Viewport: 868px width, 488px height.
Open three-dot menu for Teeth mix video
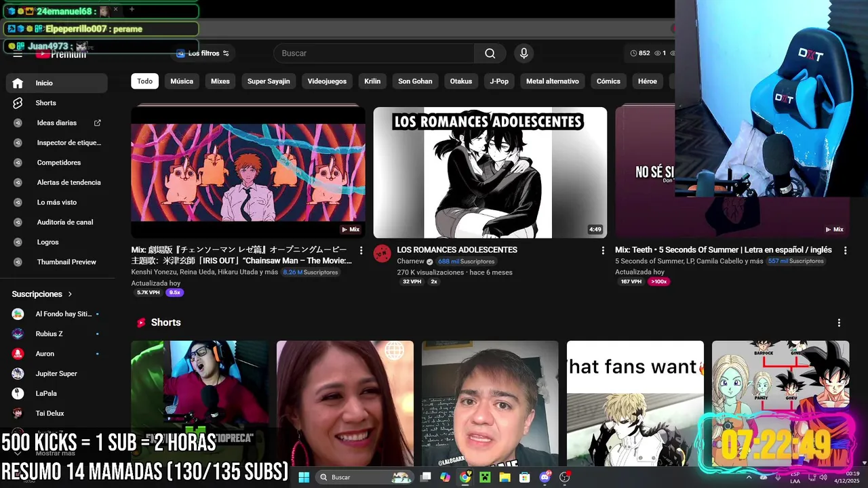(x=845, y=251)
